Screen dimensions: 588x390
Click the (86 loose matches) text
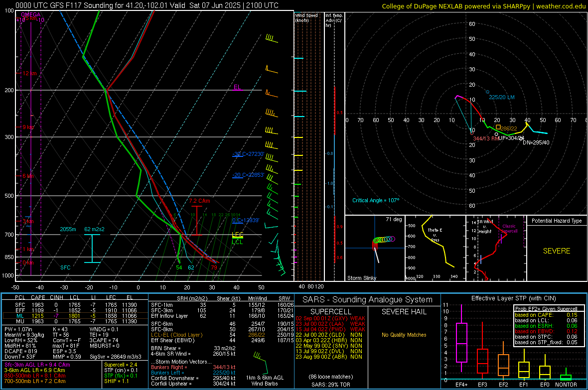pos(331,377)
